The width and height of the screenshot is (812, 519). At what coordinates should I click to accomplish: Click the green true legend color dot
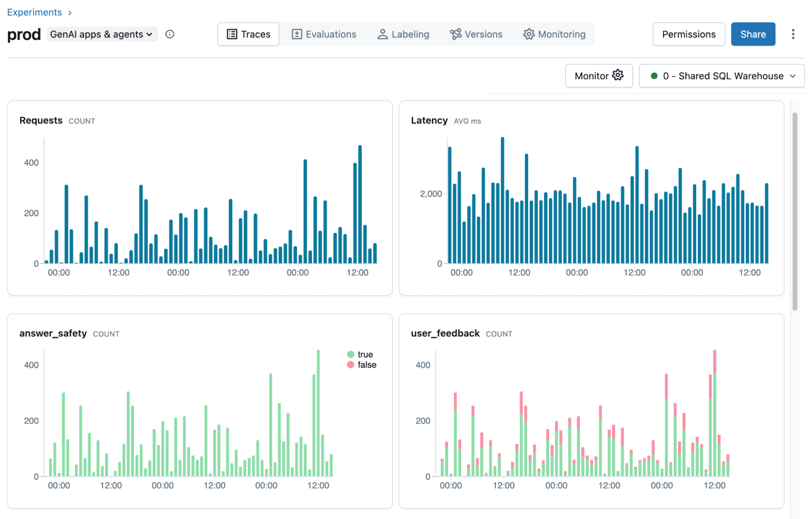pyautogui.click(x=351, y=355)
